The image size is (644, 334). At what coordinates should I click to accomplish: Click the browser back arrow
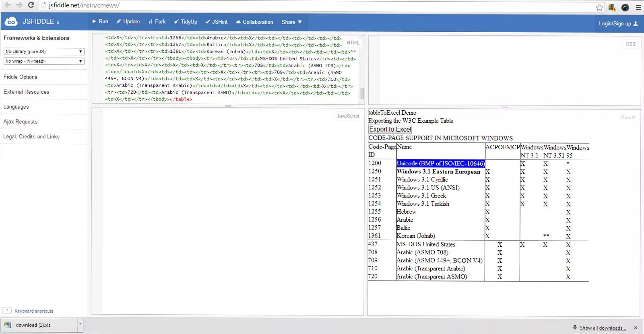point(8,5)
